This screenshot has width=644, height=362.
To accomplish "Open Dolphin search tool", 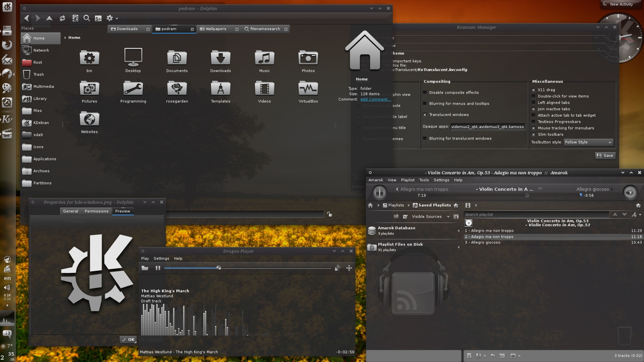I will pos(87,18).
